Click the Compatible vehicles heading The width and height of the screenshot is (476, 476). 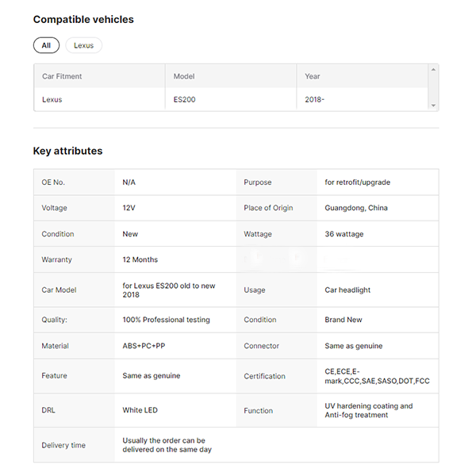pyautogui.click(x=83, y=19)
